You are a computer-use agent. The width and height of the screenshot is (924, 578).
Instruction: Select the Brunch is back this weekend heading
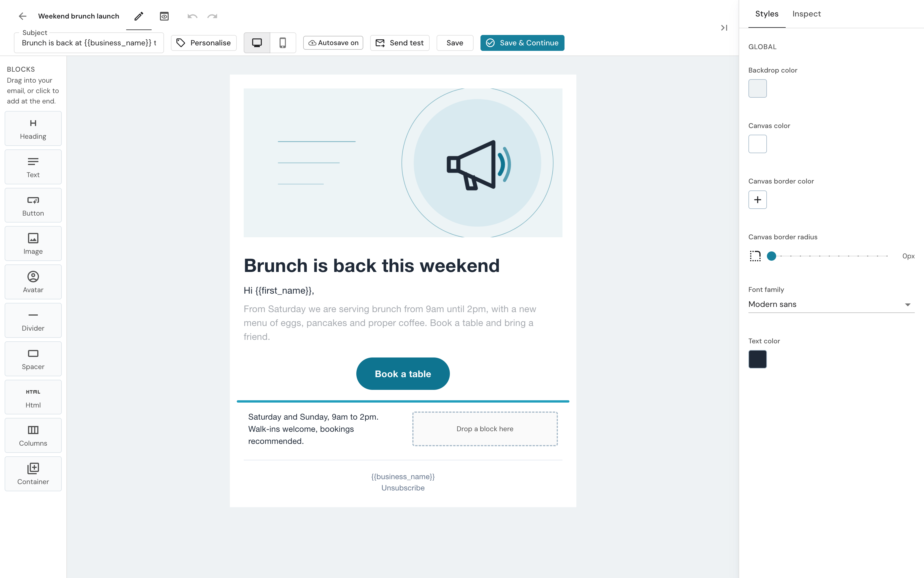tap(372, 265)
